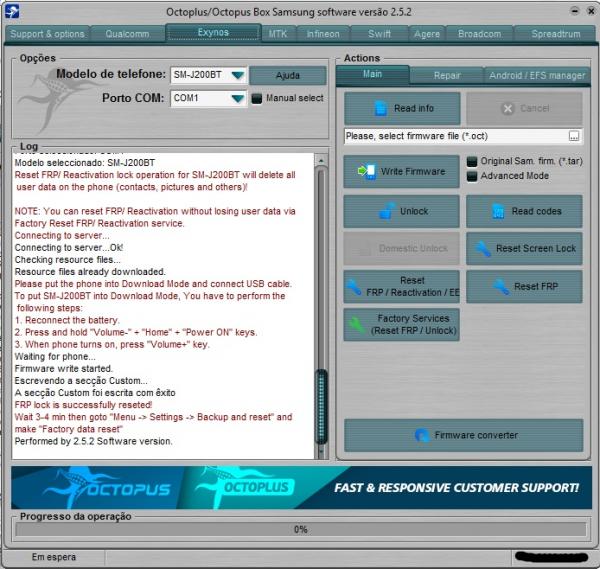Image resolution: width=600 pixels, height=569 pixels.
Task: Click log line "Connecting to server...Ok!"
Action: (69, 248)
